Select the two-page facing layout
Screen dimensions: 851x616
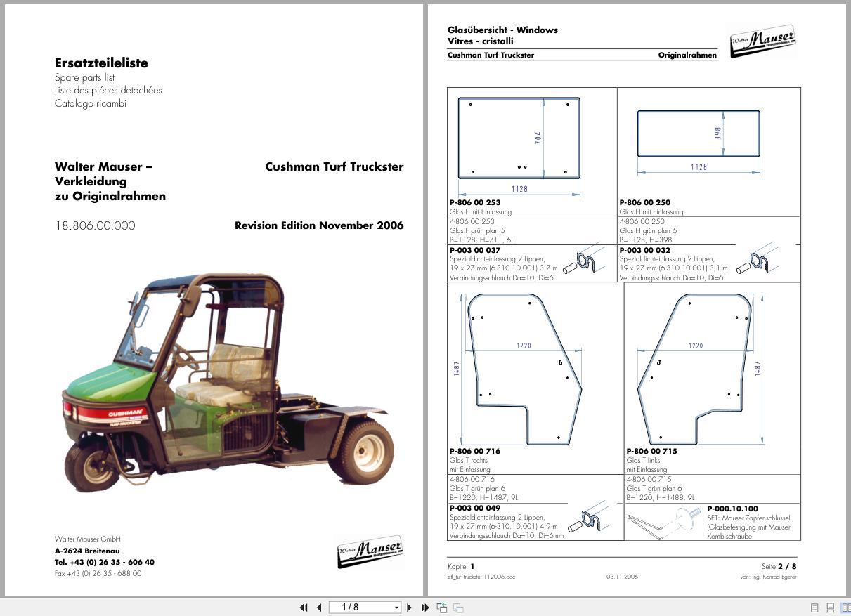(845, 608)
